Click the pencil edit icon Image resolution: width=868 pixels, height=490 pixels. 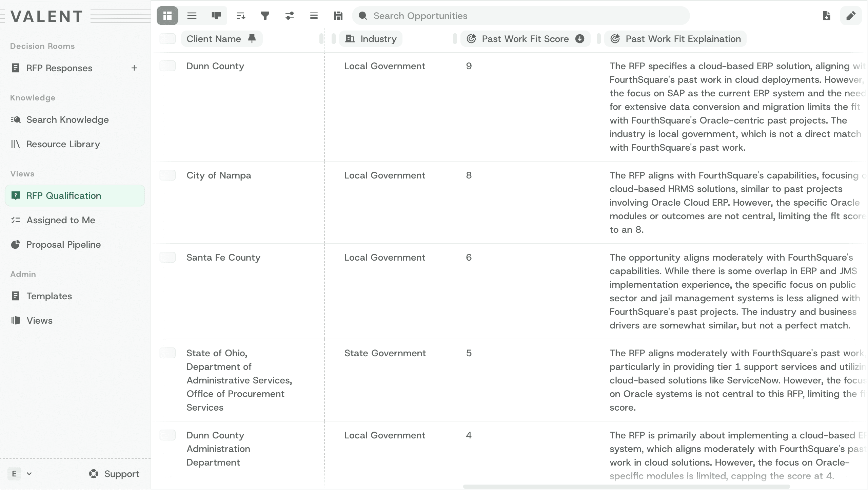coord(851,16)
